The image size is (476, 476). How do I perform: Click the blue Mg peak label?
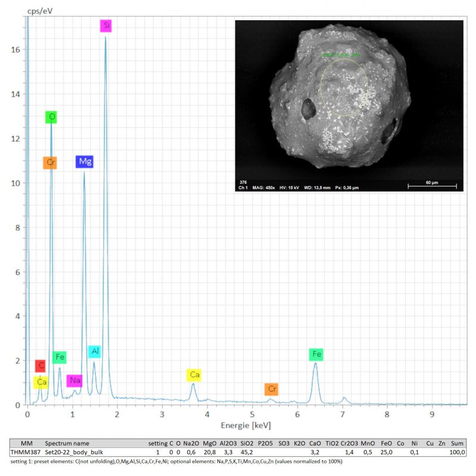click(84, 161)
